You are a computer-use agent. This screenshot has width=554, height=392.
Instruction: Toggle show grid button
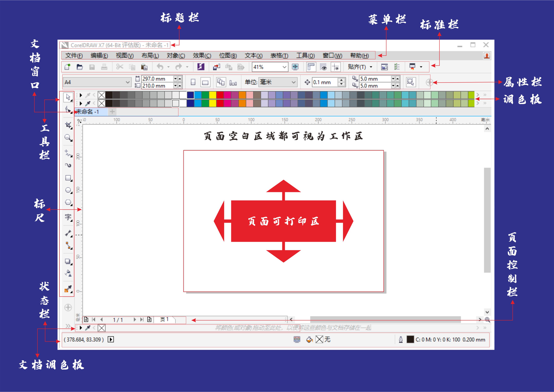[323, 67]
